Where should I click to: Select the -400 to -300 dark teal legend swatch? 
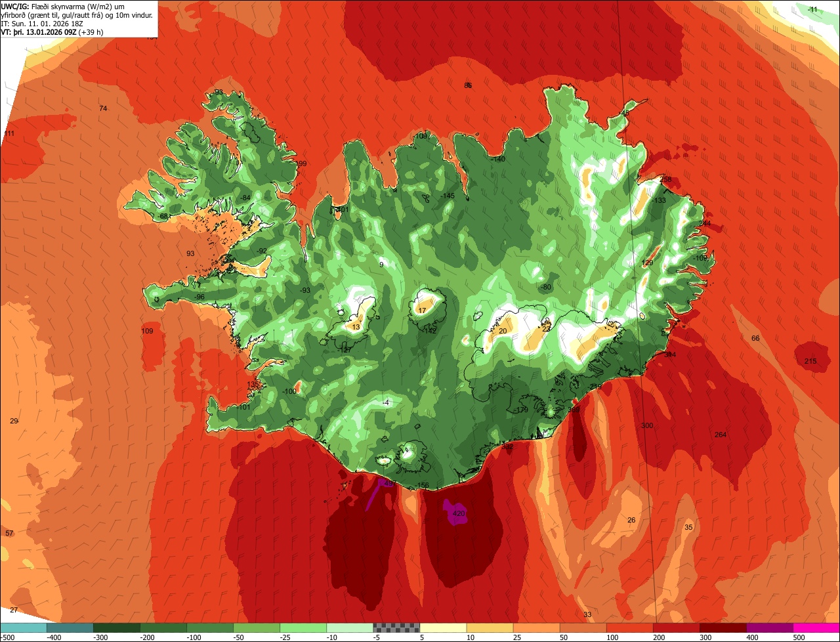pos(70,628)
